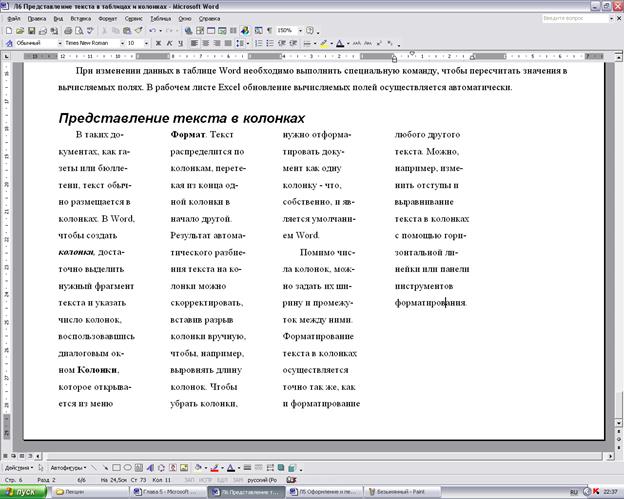Screen dimensions: 624x499
Task: Open the Styles and Formatting pane
Action: point(9,43)
